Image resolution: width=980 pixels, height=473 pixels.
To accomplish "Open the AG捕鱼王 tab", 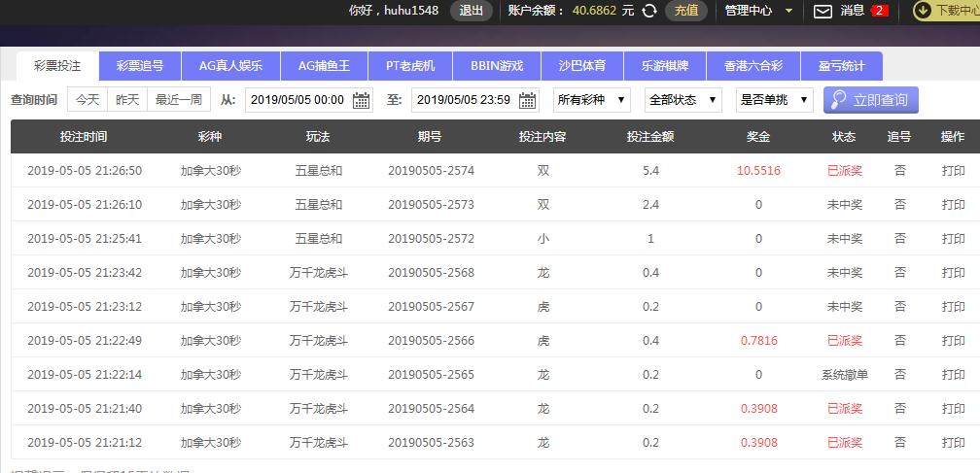I will pos(325,66).
